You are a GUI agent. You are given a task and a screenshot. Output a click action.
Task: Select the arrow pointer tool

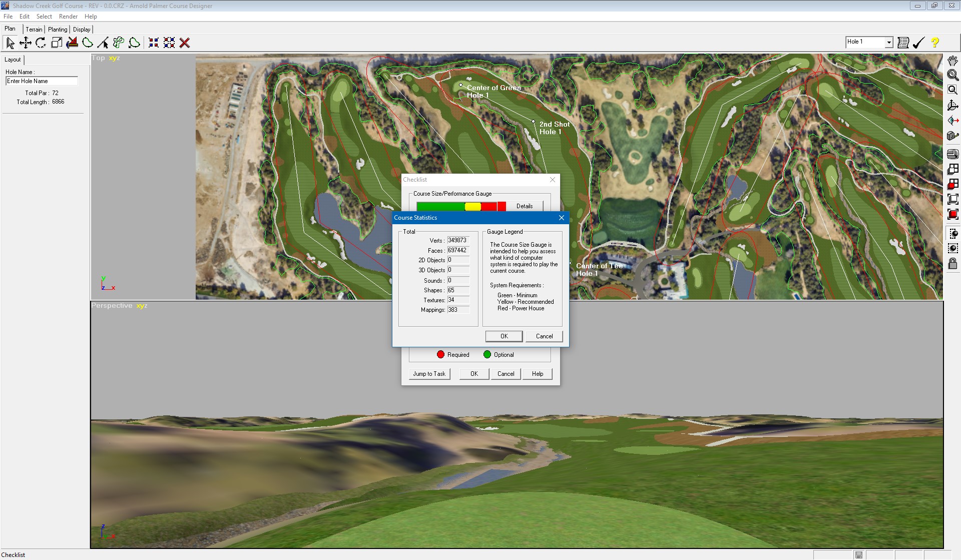tap(10, 43)
